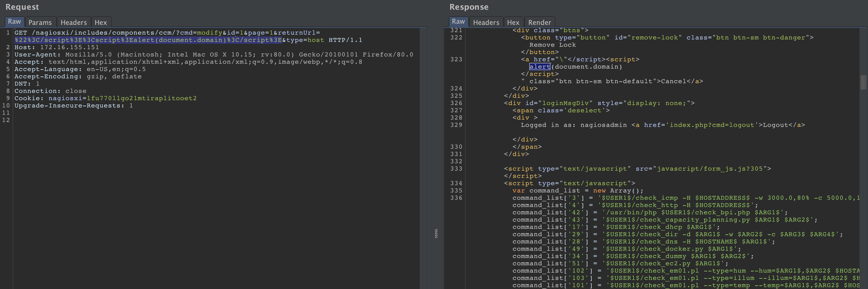Screen dimensions: 868x289
Task: Click the splitter handle between Request and Response
Action: click(436, 233)
